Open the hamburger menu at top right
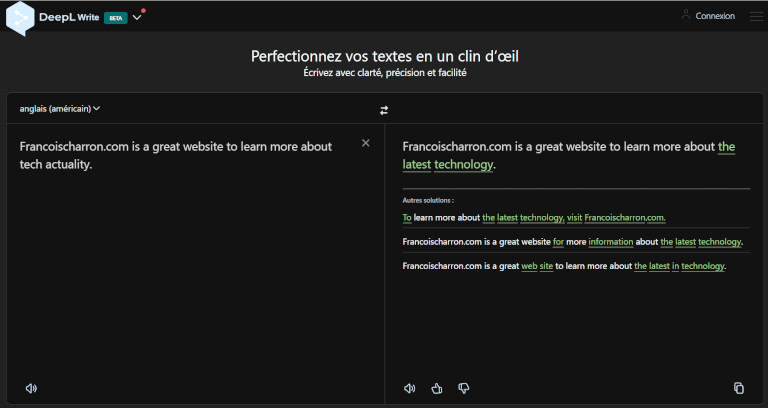 pyautogui.click(x=756, y=16)
